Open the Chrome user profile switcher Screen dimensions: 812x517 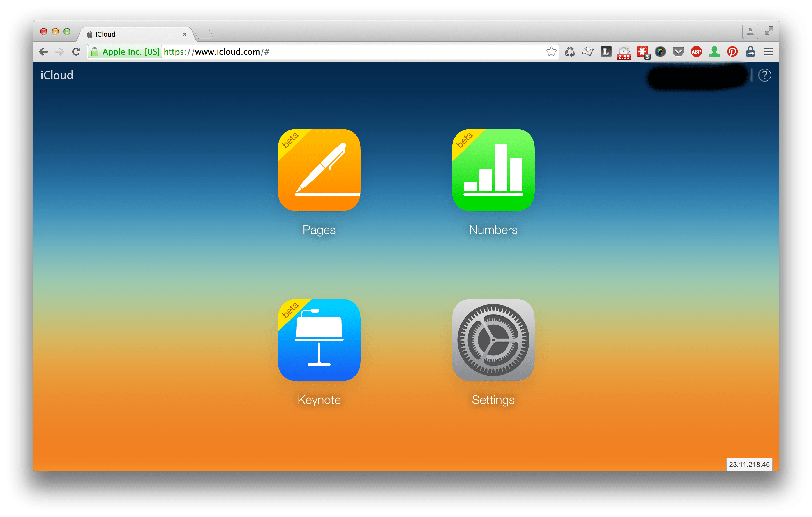(x=750, y=32)
